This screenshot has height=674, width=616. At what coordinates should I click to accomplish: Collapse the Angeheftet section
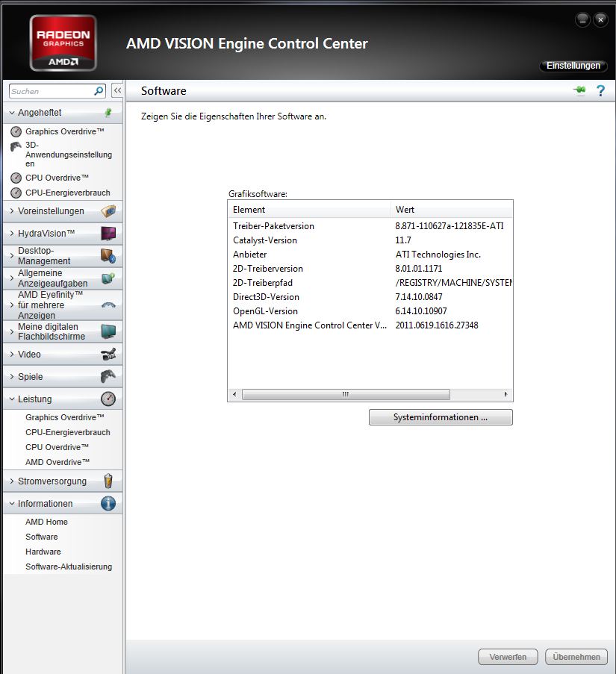coord(12,113)
